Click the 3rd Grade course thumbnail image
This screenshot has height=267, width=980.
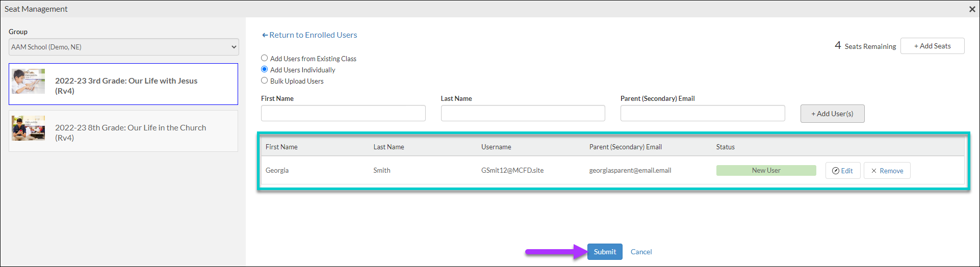[x=29, y=82]
